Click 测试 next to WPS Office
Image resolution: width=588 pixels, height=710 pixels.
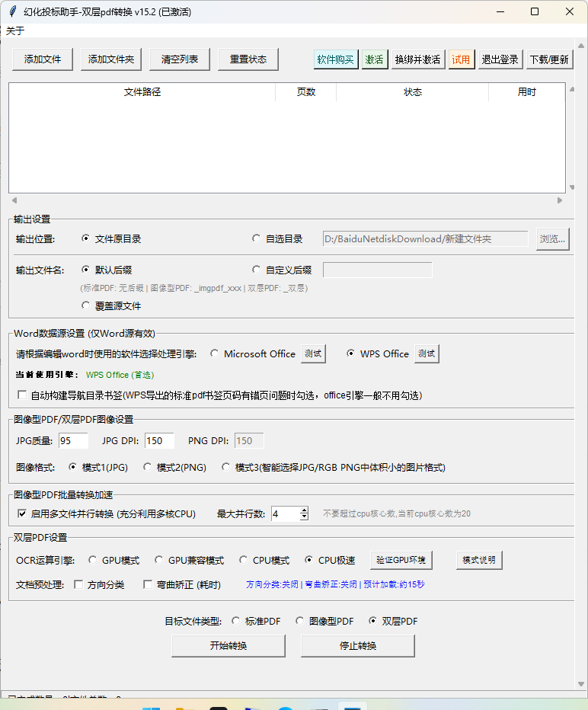click(x=427, y=353)
